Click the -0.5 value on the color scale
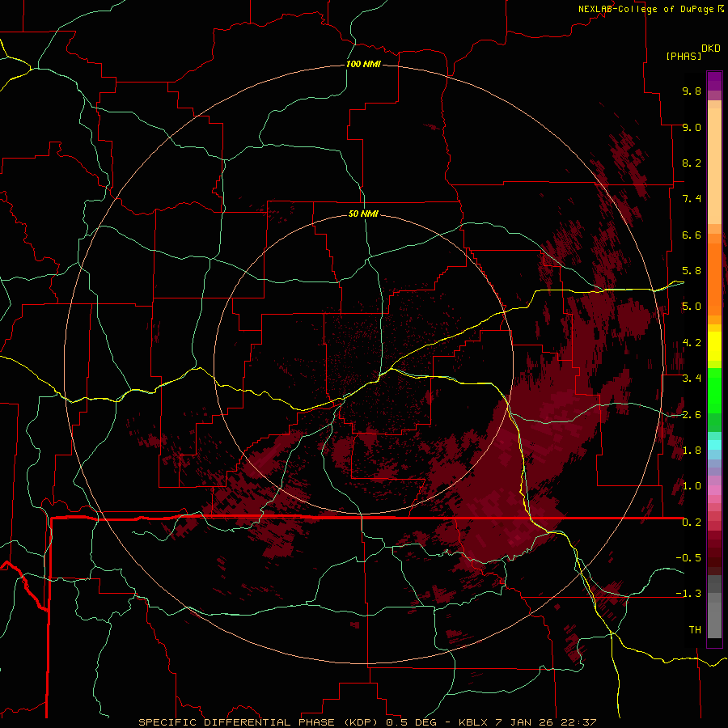 (x=688, y=558)
